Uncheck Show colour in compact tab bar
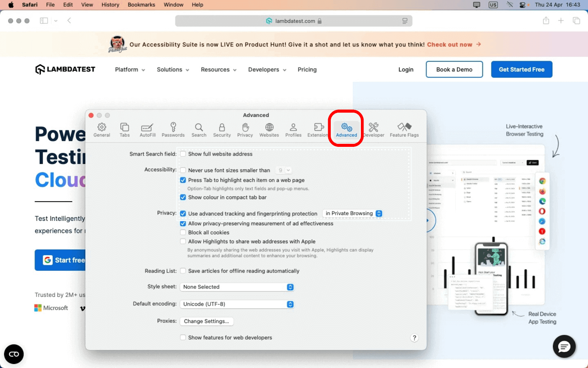 [183, 197]
